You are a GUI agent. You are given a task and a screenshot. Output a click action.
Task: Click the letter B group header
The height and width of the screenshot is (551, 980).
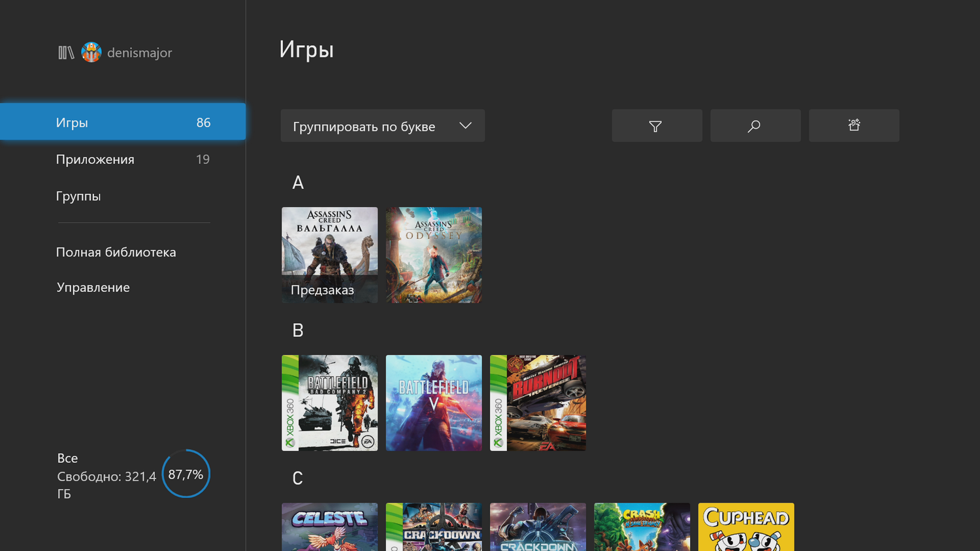coord(298,330)
